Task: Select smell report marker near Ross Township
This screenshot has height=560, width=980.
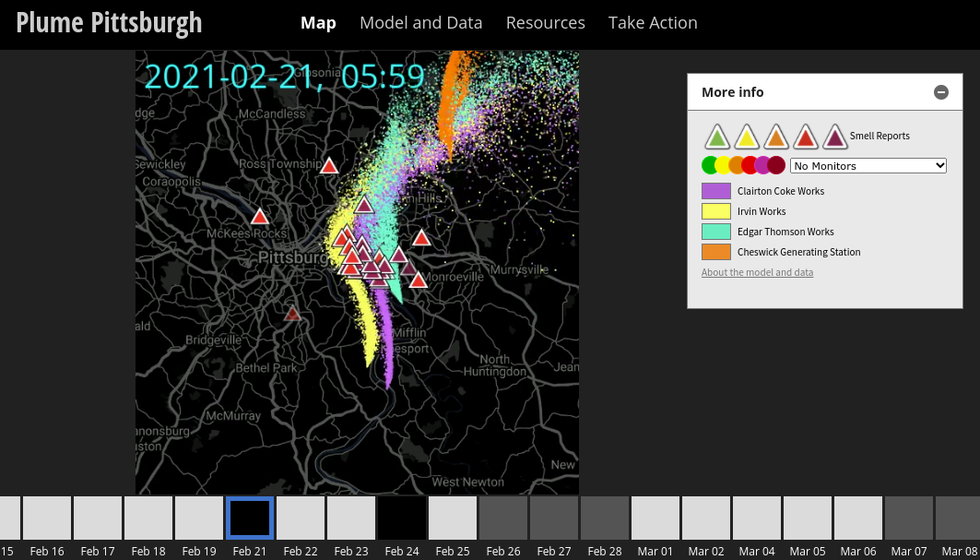Action: (329, 166)
